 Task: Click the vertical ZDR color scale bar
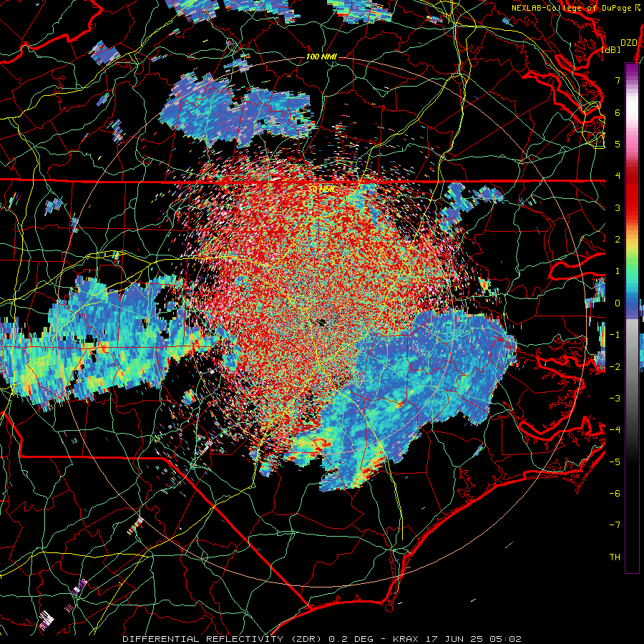(632, 318)
